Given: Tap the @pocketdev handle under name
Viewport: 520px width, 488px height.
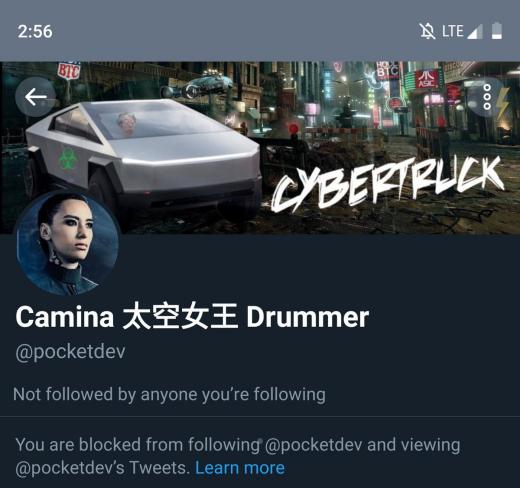Looking at the screenshot, I should (70, 352).
